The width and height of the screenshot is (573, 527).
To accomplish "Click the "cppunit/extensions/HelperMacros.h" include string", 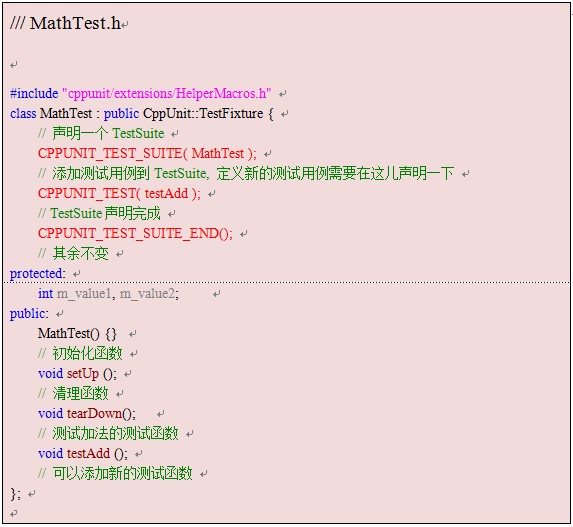I will [x=167, y=94].
